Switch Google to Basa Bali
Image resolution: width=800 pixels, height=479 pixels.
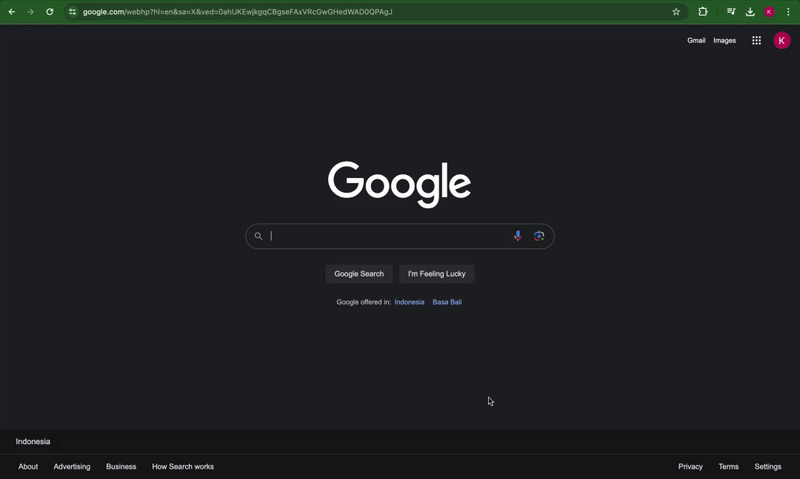click(447, 302)
